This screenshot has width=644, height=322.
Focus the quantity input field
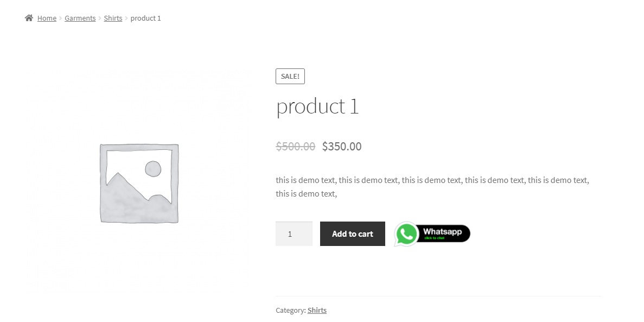tap(294, 234)
